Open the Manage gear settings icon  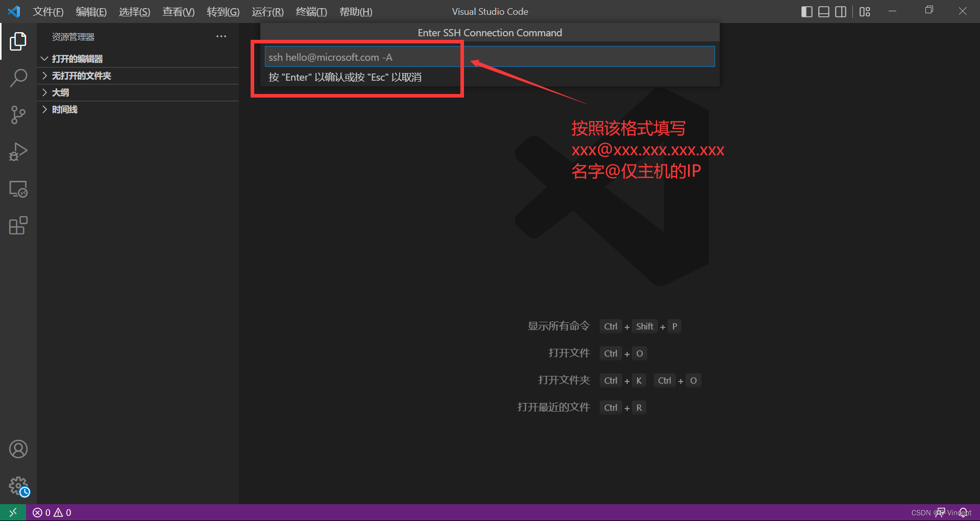[x=18, y=486]
